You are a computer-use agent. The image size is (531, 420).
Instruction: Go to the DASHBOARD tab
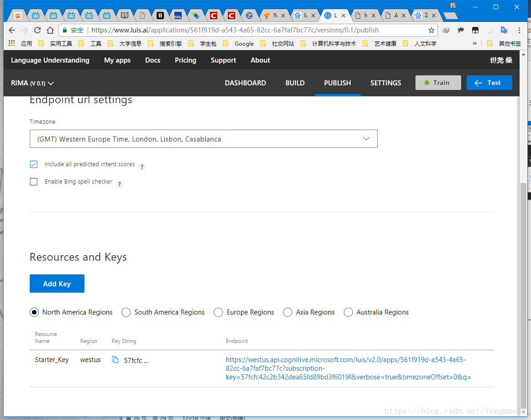coord(246,83)
